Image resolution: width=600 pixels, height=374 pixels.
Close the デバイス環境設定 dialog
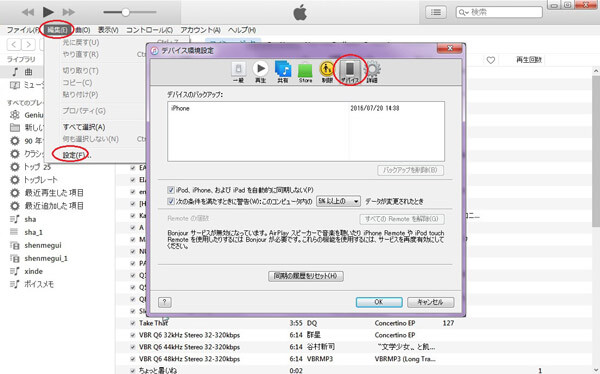click(450, 48)
